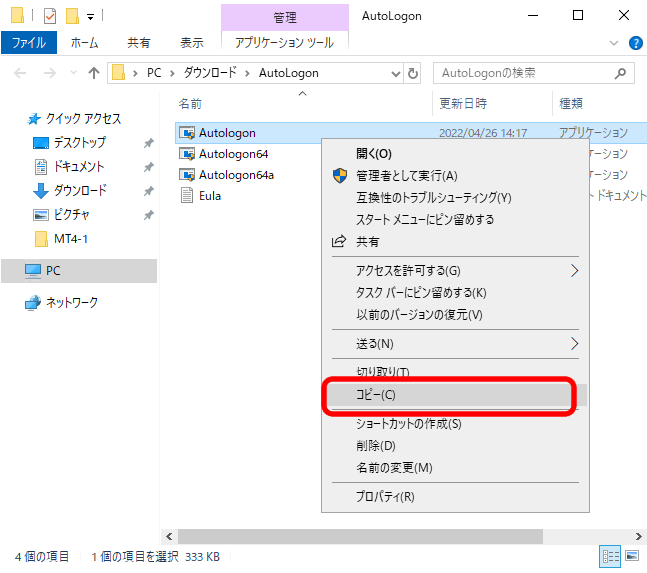Screen dimensions: 647x573
Task: Open the recent locations dropdown
Action: click(73, 73)
